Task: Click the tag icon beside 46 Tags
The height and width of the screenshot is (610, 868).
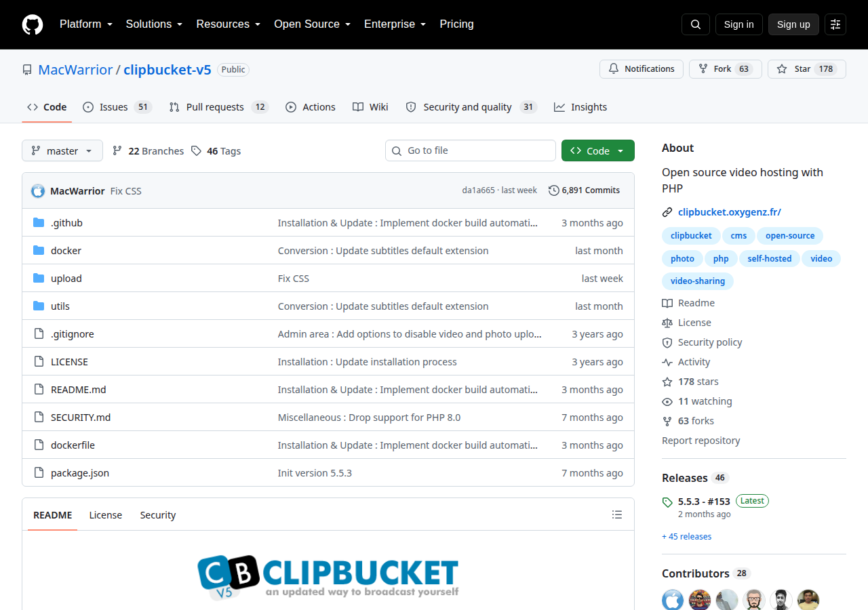Action: (196, 151)
